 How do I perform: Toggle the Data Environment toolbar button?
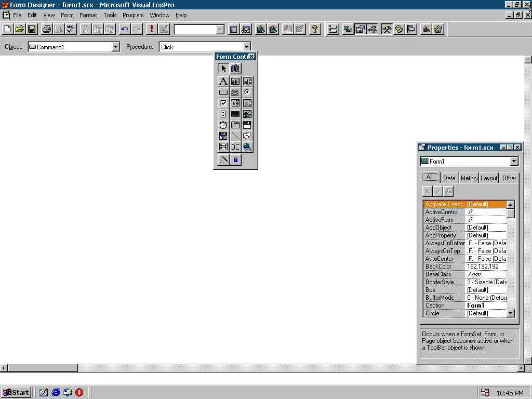(x=348, y=29)
